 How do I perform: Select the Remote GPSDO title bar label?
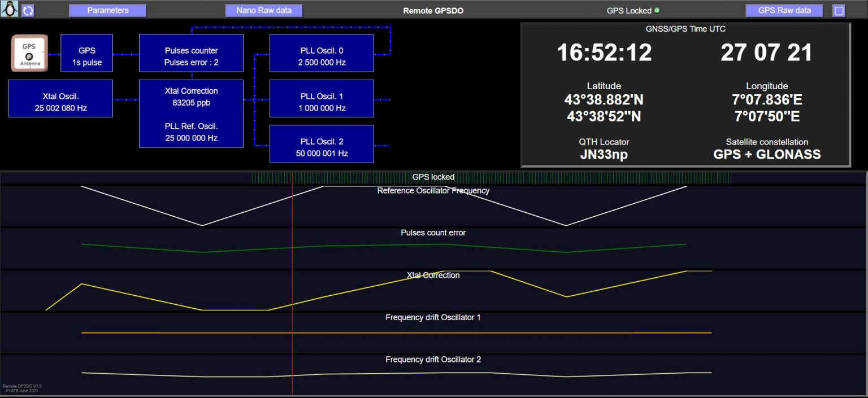click(433, 10)
